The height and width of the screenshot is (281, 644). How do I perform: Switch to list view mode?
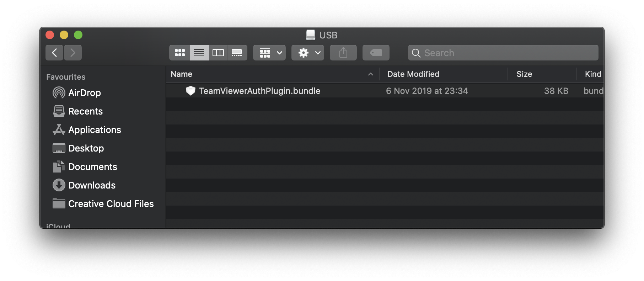tap(199, 52)
